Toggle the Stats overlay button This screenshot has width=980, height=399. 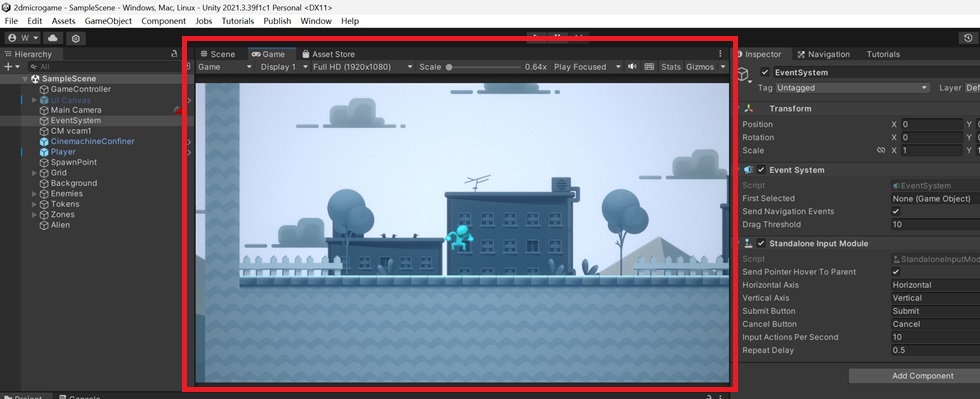pos(671,67)
